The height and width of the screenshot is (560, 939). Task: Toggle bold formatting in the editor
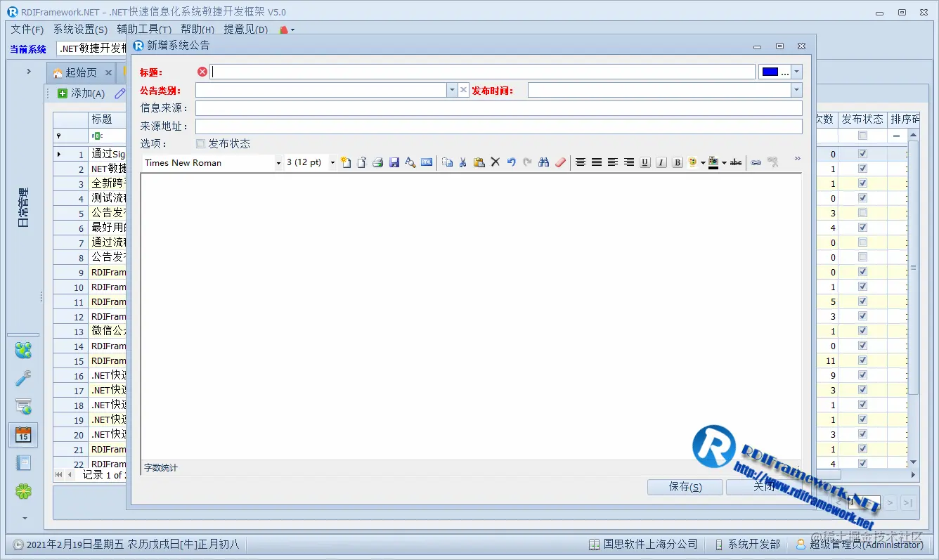[676, 162]
